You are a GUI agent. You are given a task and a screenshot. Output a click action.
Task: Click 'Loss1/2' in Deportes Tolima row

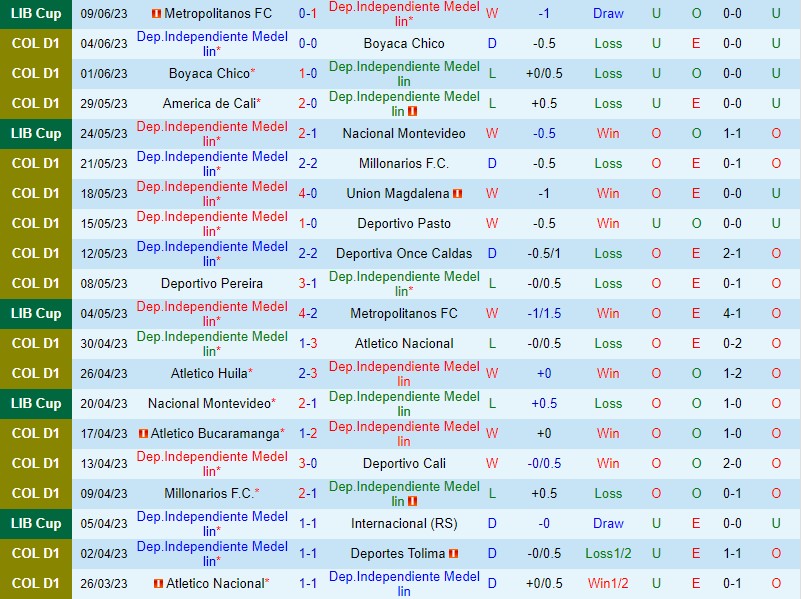608,554
